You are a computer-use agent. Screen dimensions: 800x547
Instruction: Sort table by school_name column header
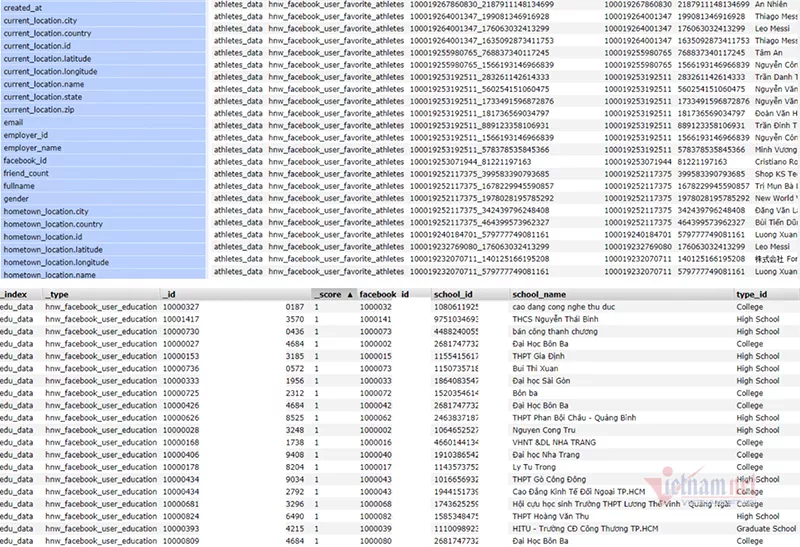click(539, 295)
